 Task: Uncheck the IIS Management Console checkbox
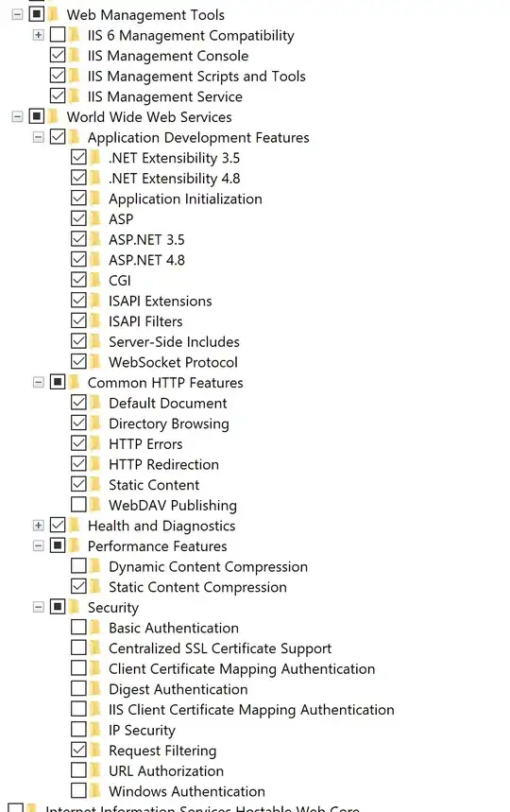(x=58, y=56)
